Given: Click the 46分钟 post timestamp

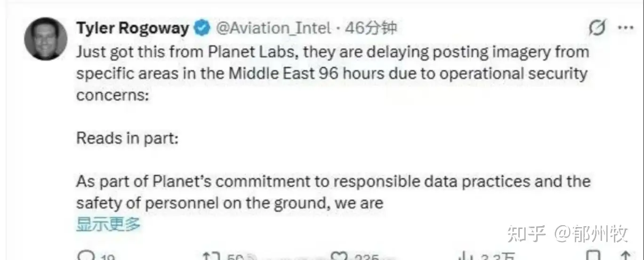Looking at the screenshot, I should 371,29.
